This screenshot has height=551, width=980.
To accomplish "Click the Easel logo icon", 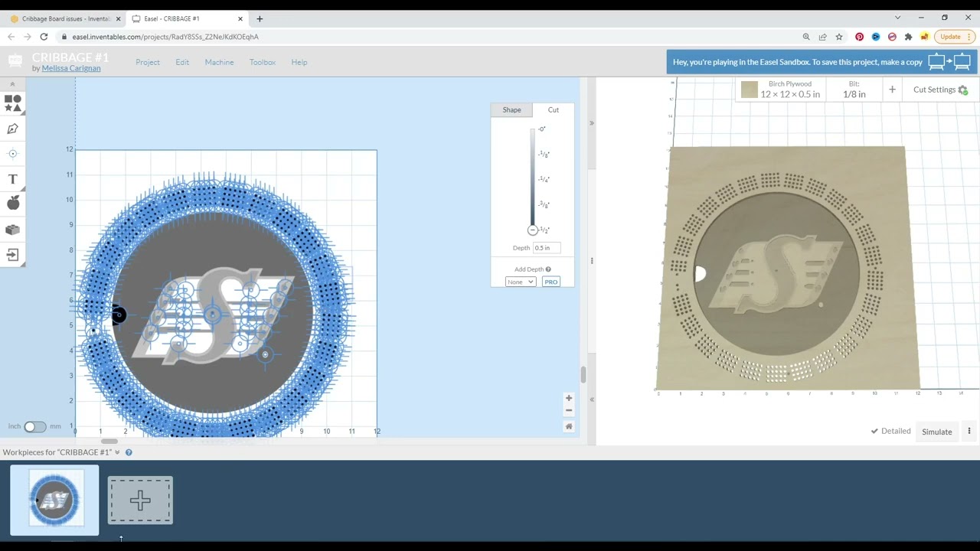I will 15,61.
